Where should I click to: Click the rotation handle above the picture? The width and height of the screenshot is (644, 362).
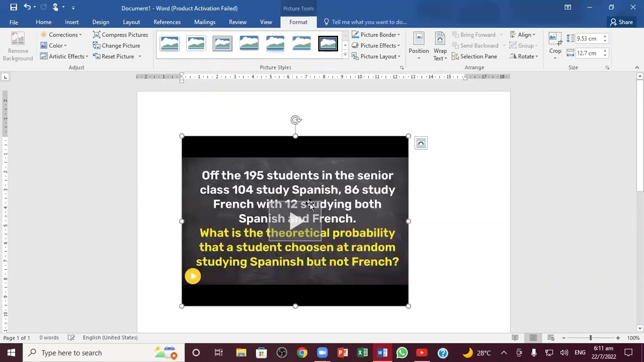coord(296,120)
